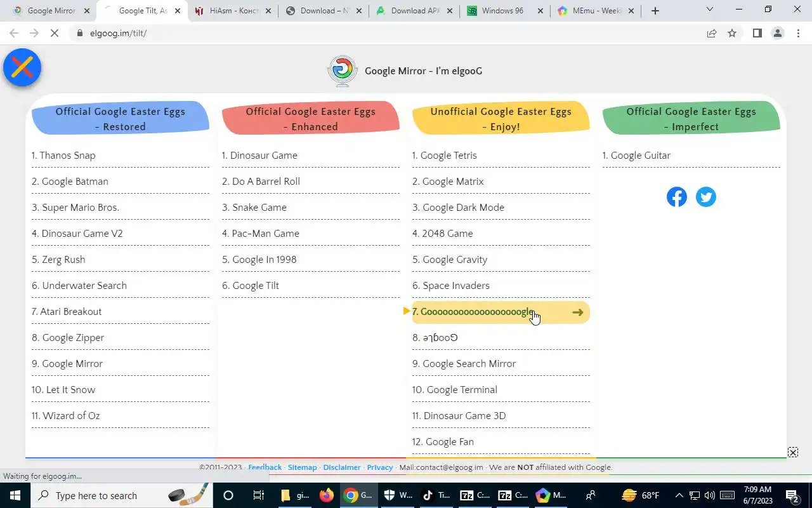Open the Windows Start menu
This screenshot has width=812, height=508.
click(x=15, y=495)
